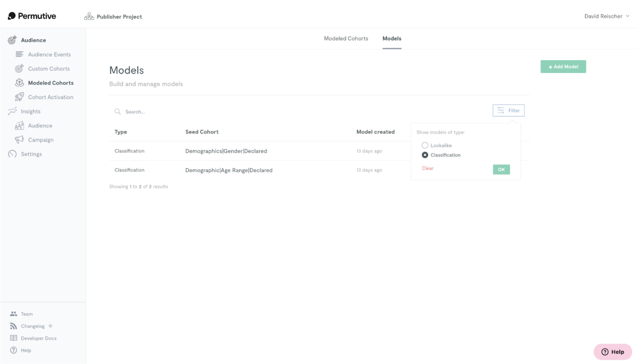Switch to the Models tab
The height and width of the screenshot is (364, 638).
[x=392, y=38]
